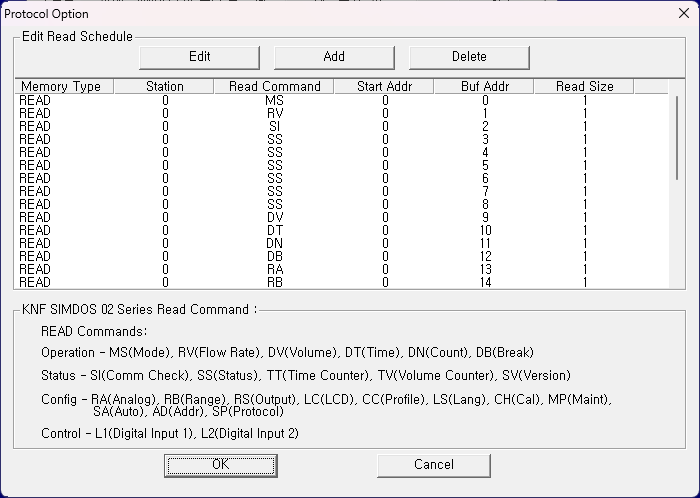The image size is (700, 498).
Task: Close the Protocol Option window
Action: click(x=683, y=13)
